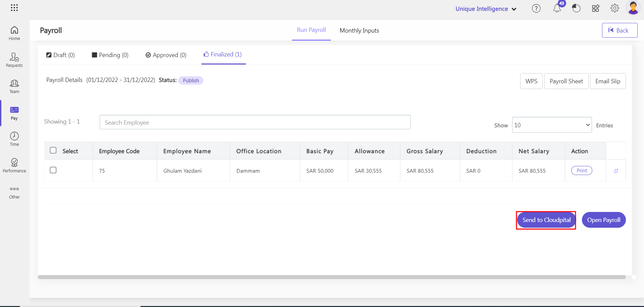The width and height of the screenshot is (644, 307).
Task: Open Other menu in sidebar
Action: pyautogui.click(x=14, y=192)
